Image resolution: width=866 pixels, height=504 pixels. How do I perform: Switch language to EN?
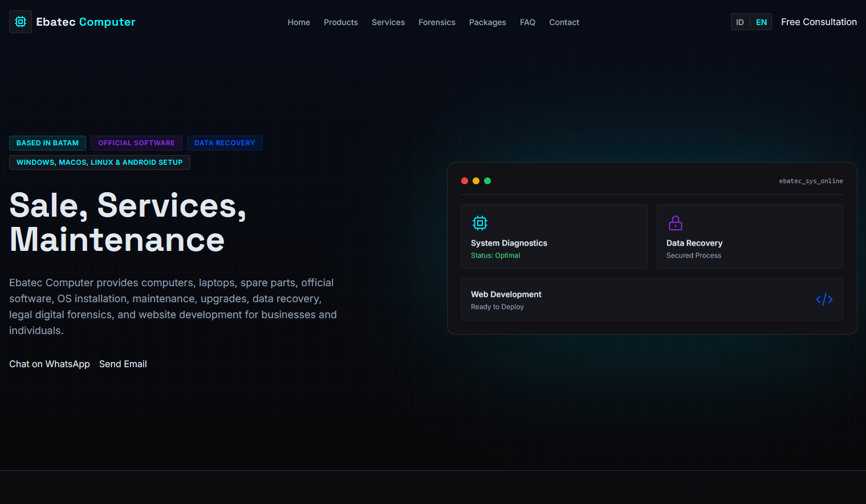(762, 22)
